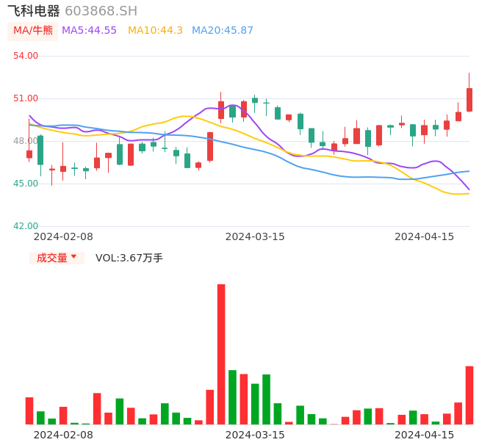Click the MA5:44.55 indicator label

[x=89, y=31]
